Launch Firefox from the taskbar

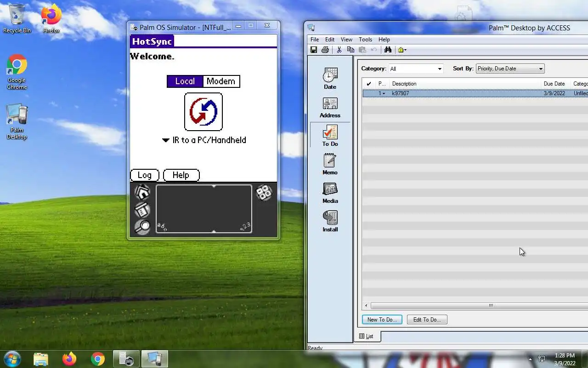point(69,359)
